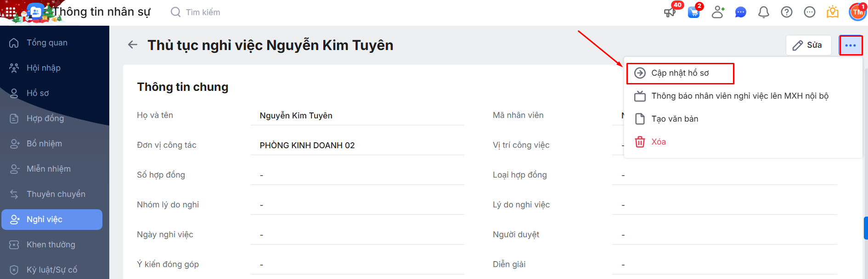This screenshot has height=279, width=868.
Task: Go to Tổng quan in sidebar
Action: tap(47, 43)
